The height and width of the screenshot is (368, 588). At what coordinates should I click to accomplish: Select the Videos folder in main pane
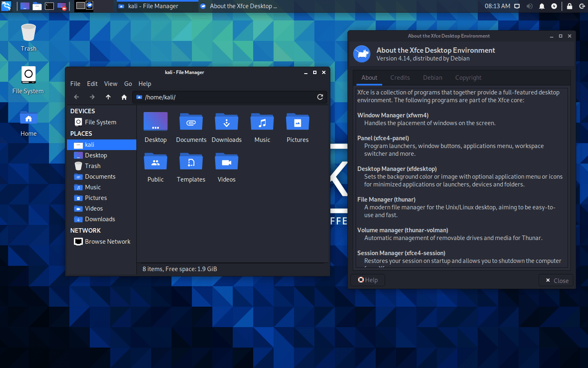pos(227,167)
